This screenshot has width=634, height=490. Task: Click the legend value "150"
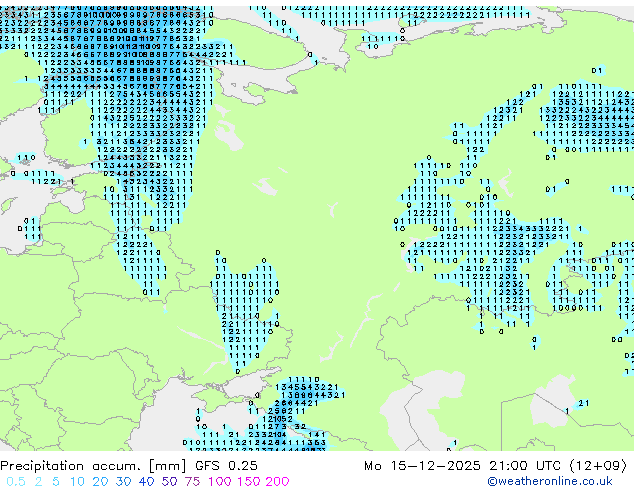(x=249, y=482)
